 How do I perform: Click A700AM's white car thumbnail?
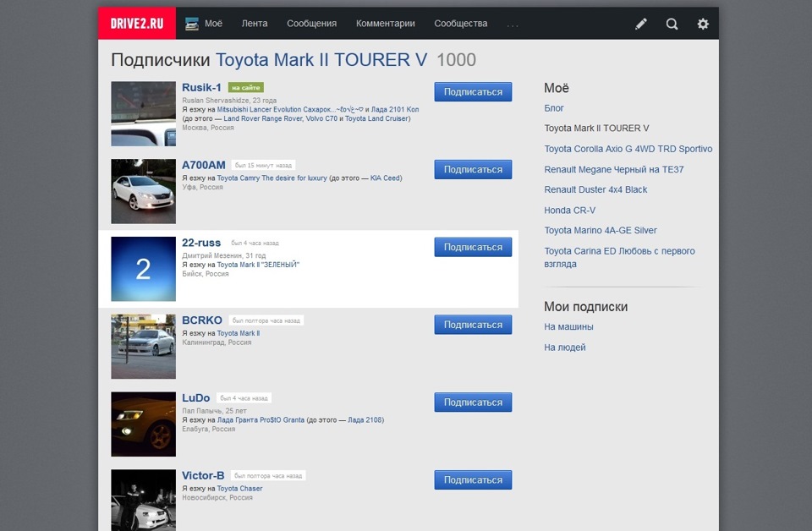[142, 191]
